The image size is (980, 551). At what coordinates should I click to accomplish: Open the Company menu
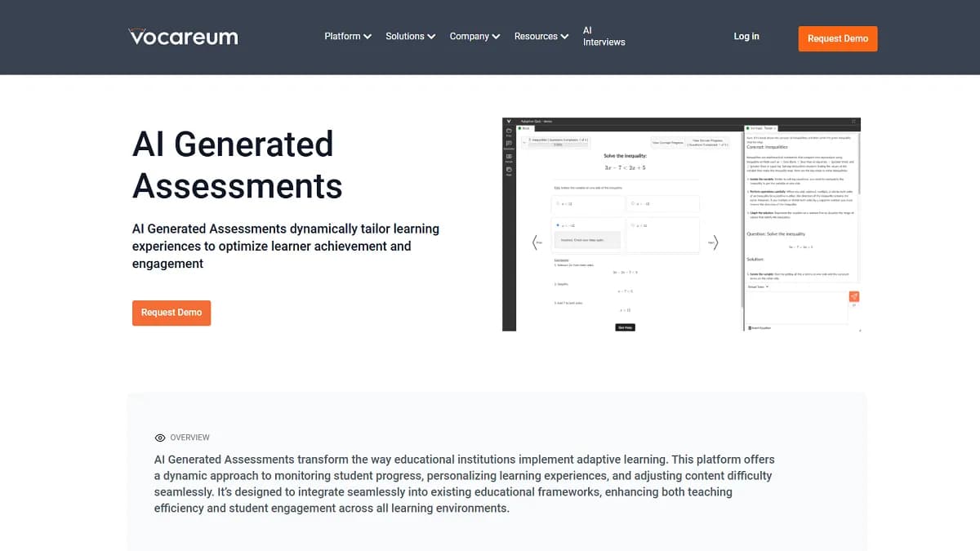pos(474,36)
